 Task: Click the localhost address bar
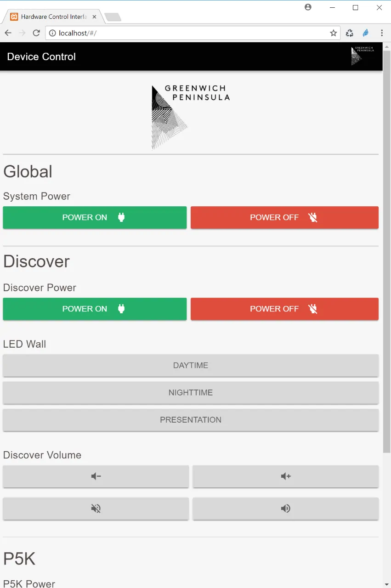tap(193, 33)
